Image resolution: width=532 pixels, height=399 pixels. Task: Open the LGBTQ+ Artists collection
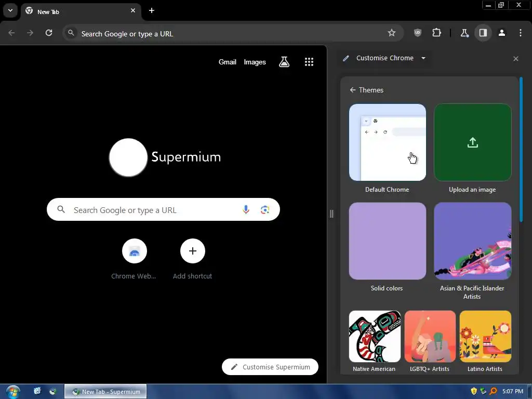[x=430, y=336]
